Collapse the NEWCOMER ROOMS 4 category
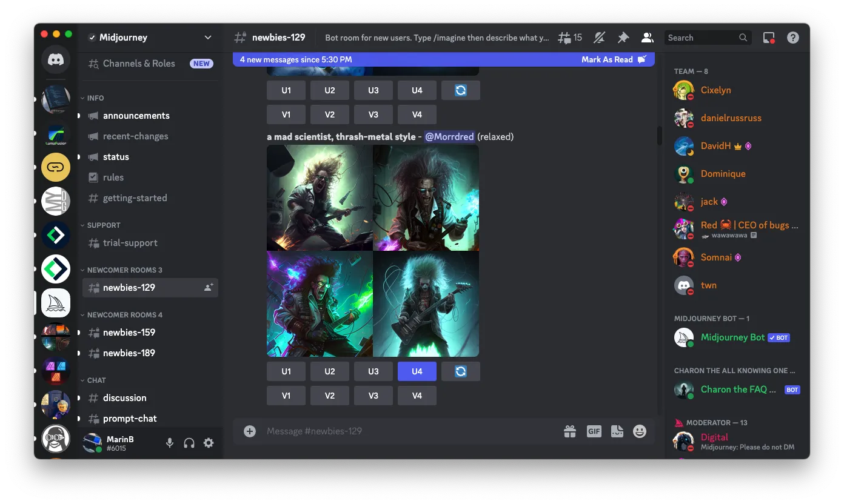 pos(124,315)
